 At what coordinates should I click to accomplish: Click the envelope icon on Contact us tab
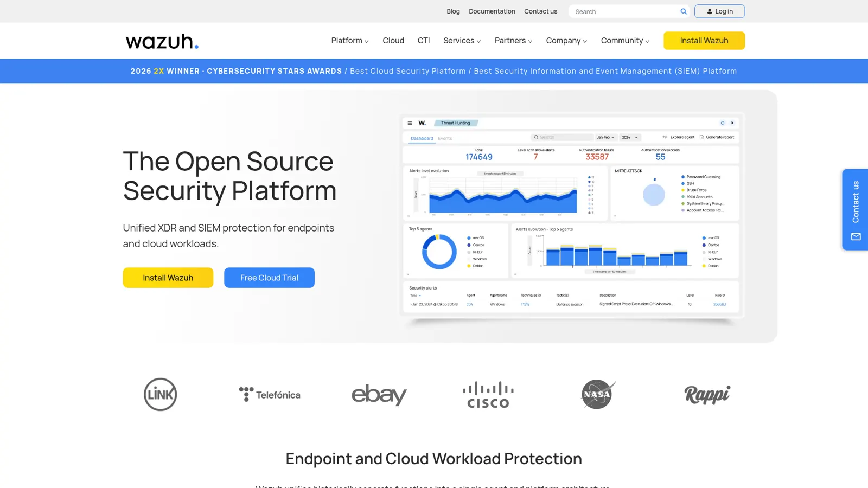pyautogui.click(x=856, y=236)
